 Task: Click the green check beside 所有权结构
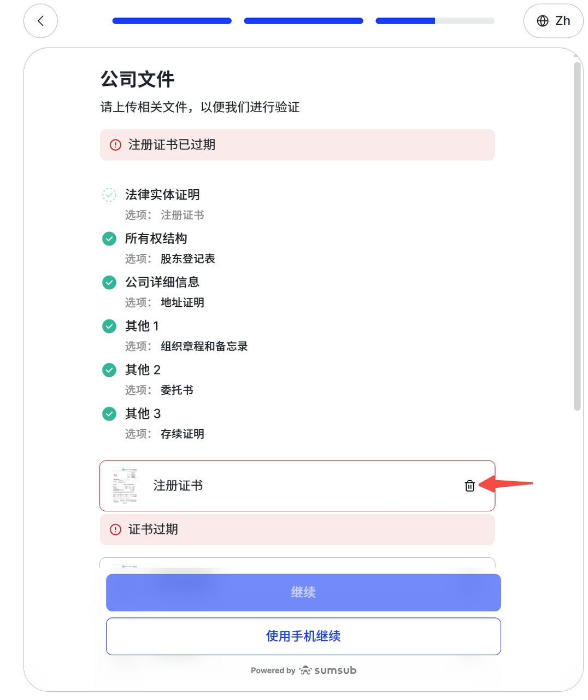click(x=109, y=238)
